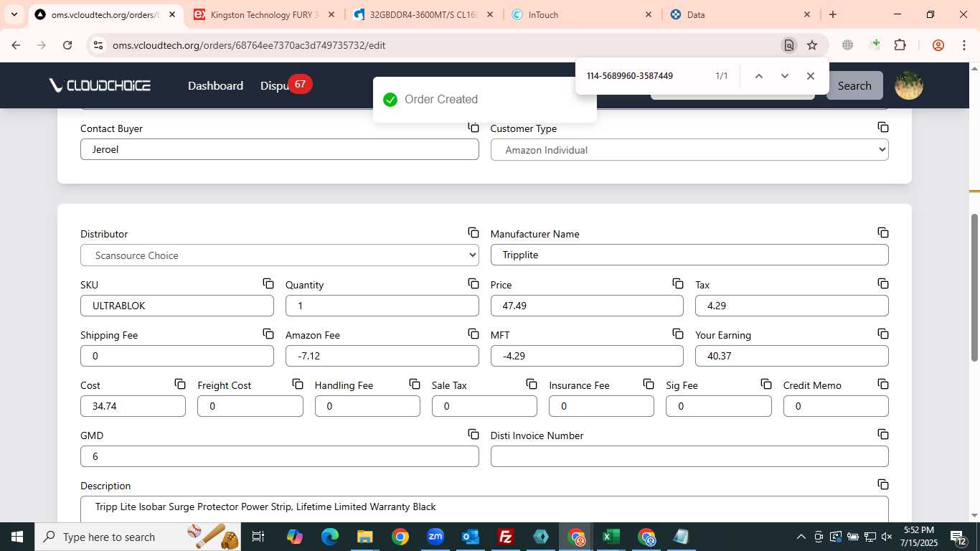
Task: Click the page vertical scrollbar thumb
Action: click(x=974, y=287)
